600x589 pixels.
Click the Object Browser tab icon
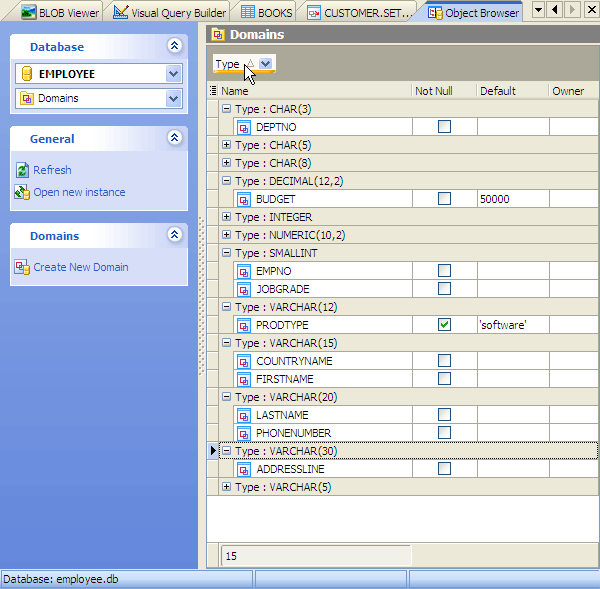coord(435,13)
